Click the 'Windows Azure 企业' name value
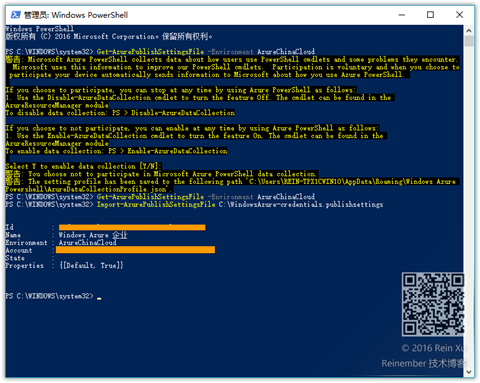Viewport: 480px width, 383px height. click(x=93, y=235)
